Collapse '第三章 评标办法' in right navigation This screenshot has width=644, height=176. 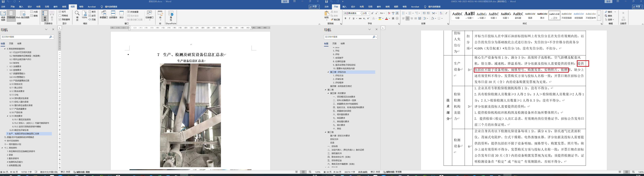[328, 72]
